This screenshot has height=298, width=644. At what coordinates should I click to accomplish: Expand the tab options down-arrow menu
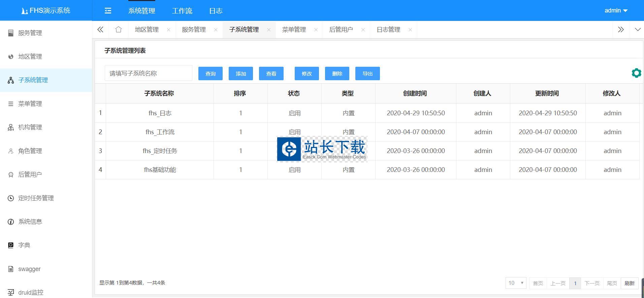[x=637, y=30]
